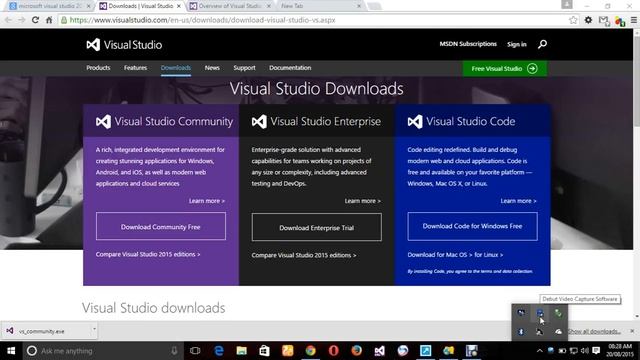
Task: Click the taskbar clock showing 08:28 AM
Action: [x=620, y=350]
